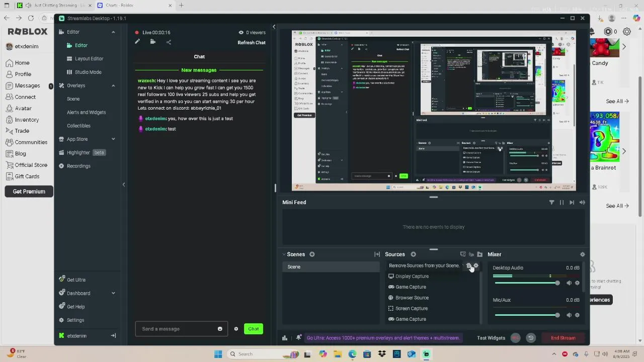Click the Refresh Chat link

pos(252,43)
